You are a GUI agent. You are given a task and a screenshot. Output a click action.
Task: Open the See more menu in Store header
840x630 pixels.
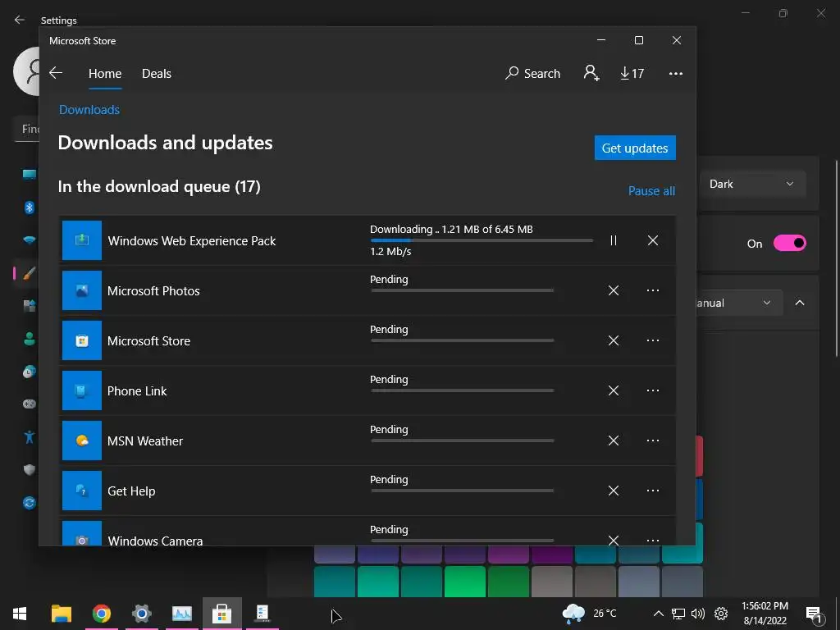click(x=676, y=73)
